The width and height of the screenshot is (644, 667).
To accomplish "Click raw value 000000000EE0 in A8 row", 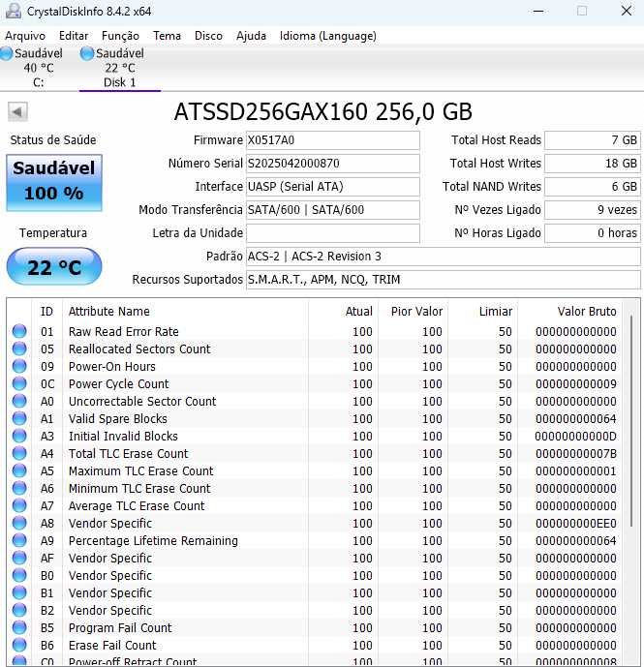I will (x=576, y=524).
